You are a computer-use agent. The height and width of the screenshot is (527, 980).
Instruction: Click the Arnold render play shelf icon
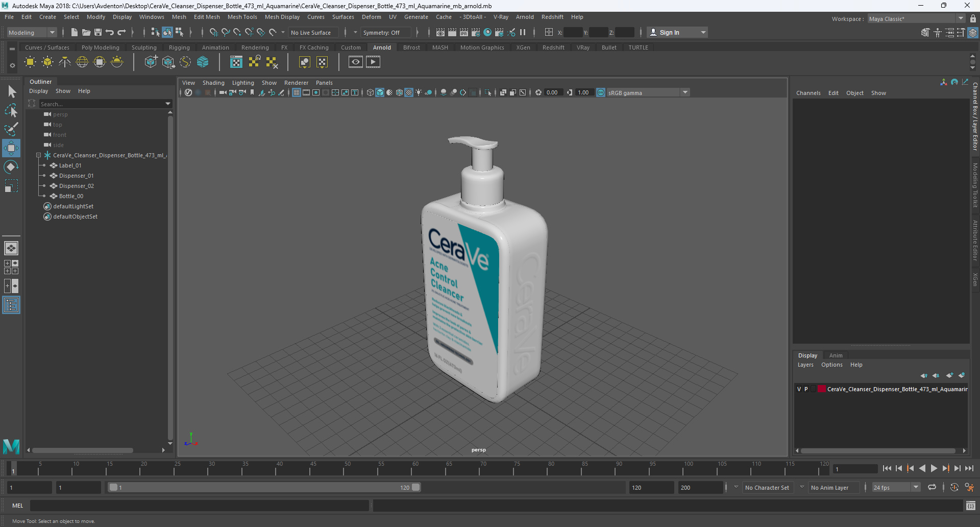click(373, 62)
